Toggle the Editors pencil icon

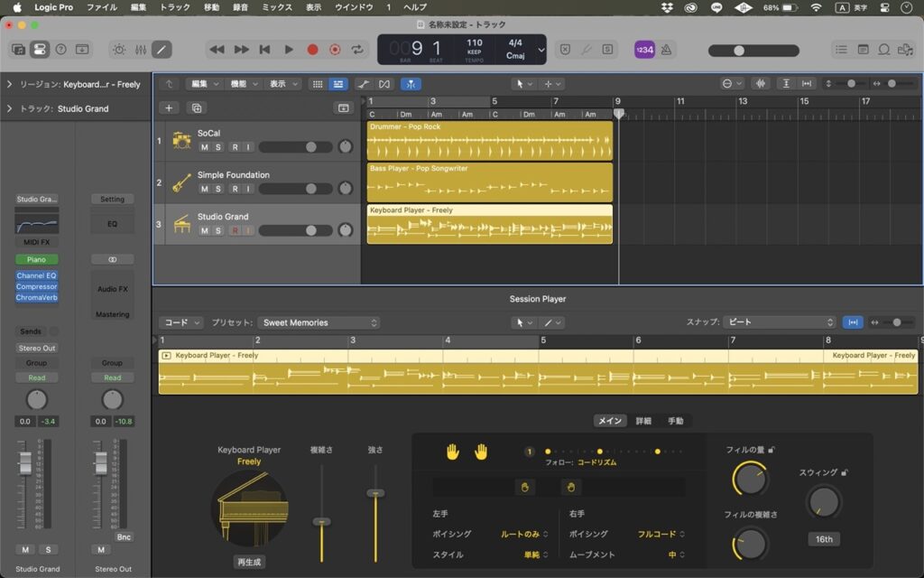click(x=162, y=50)
